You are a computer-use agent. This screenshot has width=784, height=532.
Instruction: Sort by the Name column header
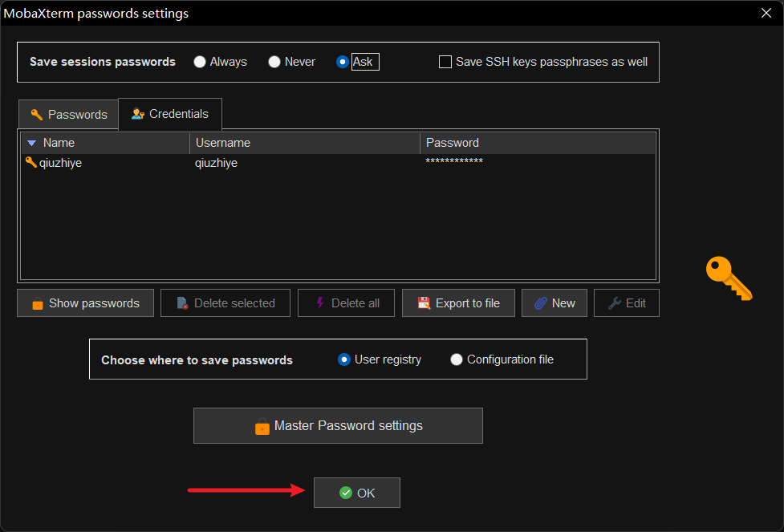pyautogui.click(x=106, y=143)
